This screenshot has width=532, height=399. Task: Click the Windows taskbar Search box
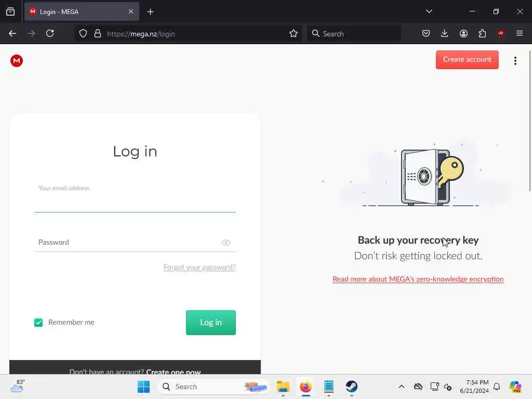click(213, 387)
